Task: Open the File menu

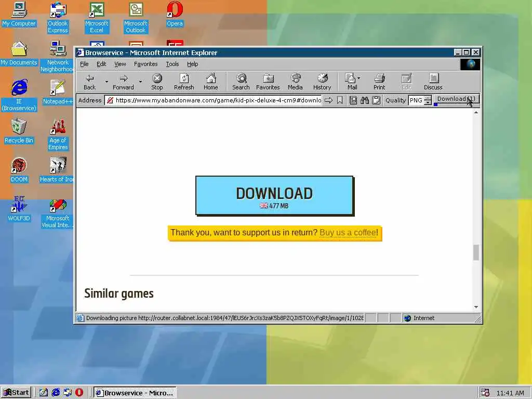Action: pyautogui.click(x=84, y=64)
